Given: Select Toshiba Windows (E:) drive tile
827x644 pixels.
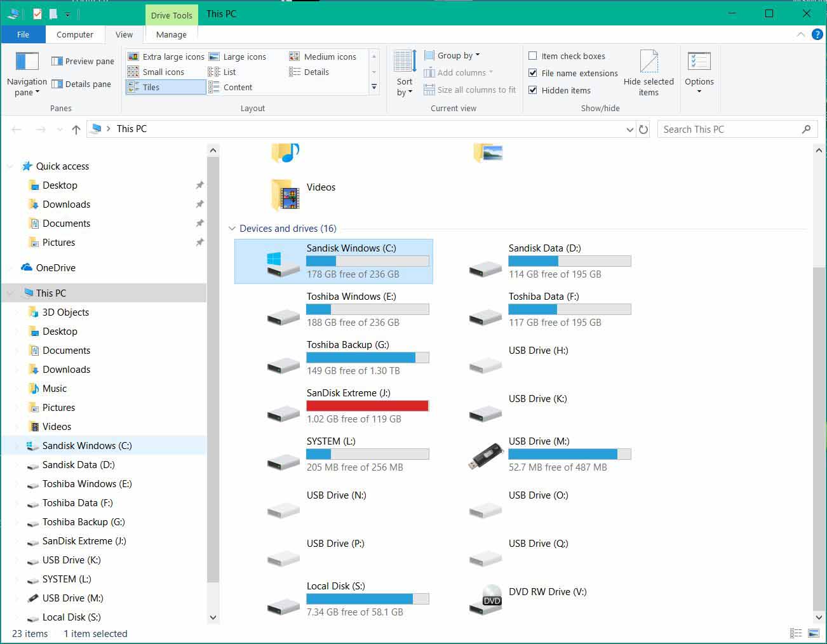Looking at the screenshot, I should click(333, 309).
